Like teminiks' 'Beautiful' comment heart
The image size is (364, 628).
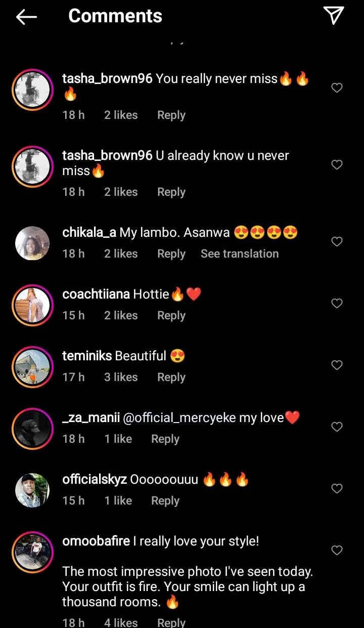point(337,365)
